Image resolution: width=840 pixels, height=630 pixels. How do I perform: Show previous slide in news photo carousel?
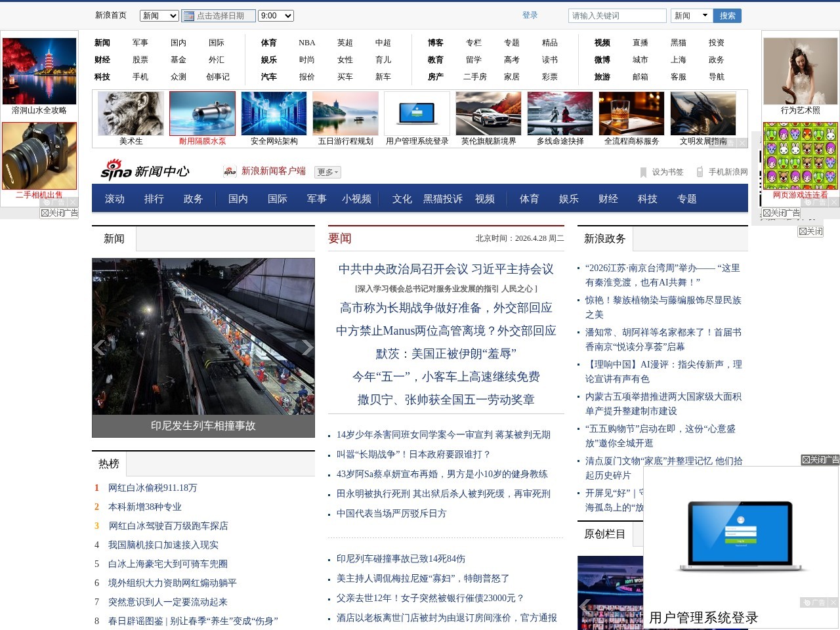[100, 348]
